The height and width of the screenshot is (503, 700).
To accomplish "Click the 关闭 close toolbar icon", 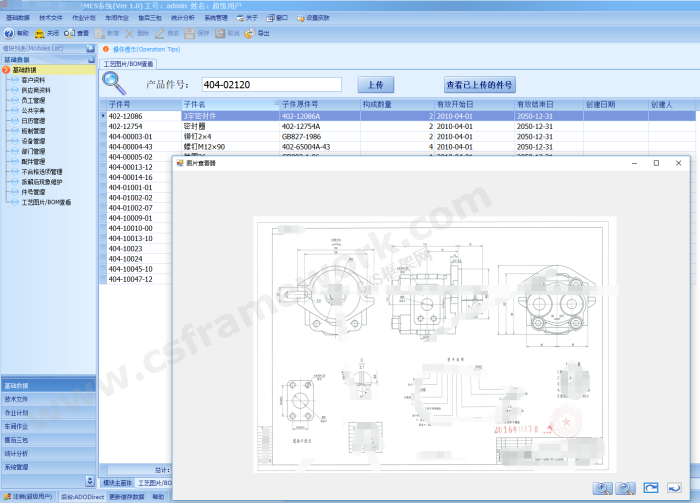I will [46, 33].
